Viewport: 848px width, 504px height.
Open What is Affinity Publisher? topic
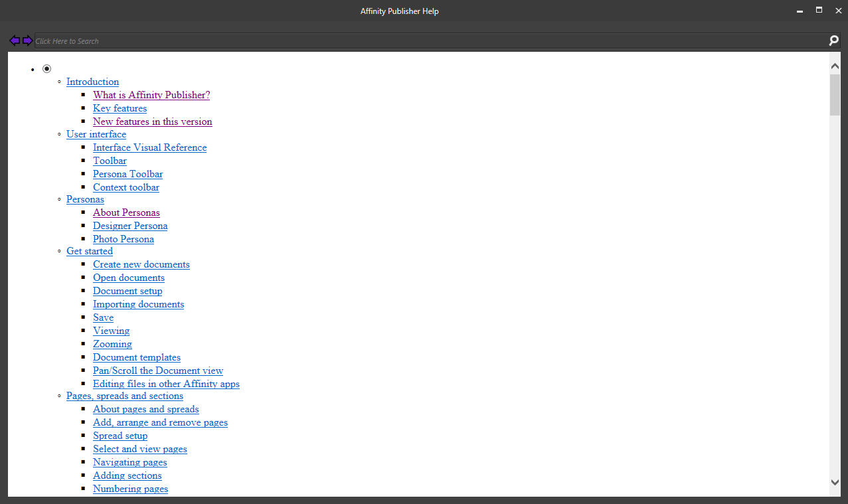pos(151,95)
